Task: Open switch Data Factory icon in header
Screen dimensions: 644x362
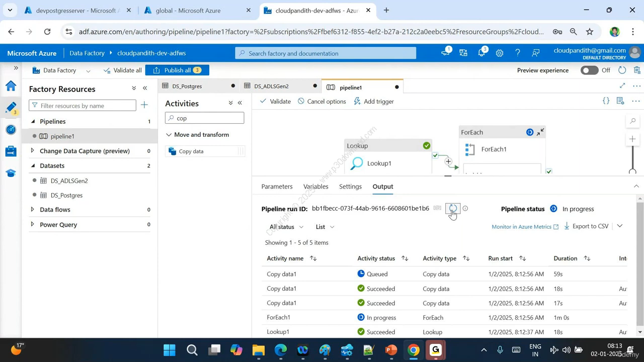Action: 463,53
